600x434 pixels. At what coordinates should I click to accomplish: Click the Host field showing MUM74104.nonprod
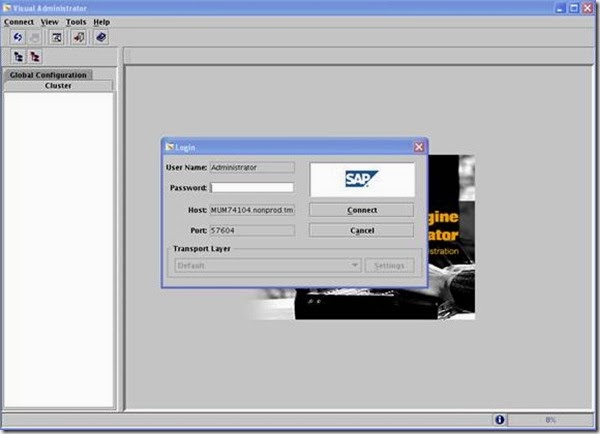pyautogui.click(x=252, y=210)
